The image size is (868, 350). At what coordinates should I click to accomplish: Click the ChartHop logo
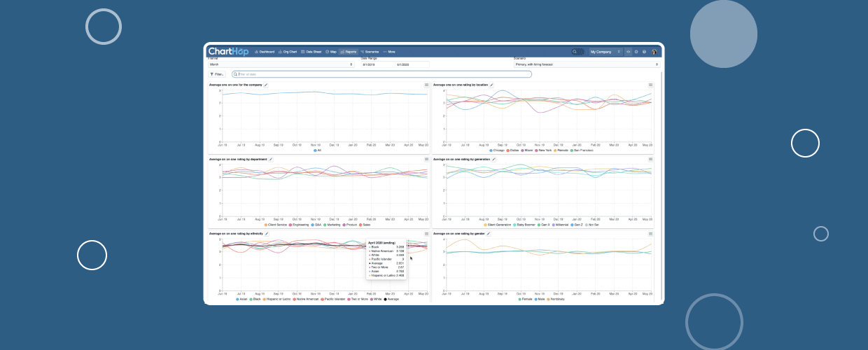click(228, 51)
